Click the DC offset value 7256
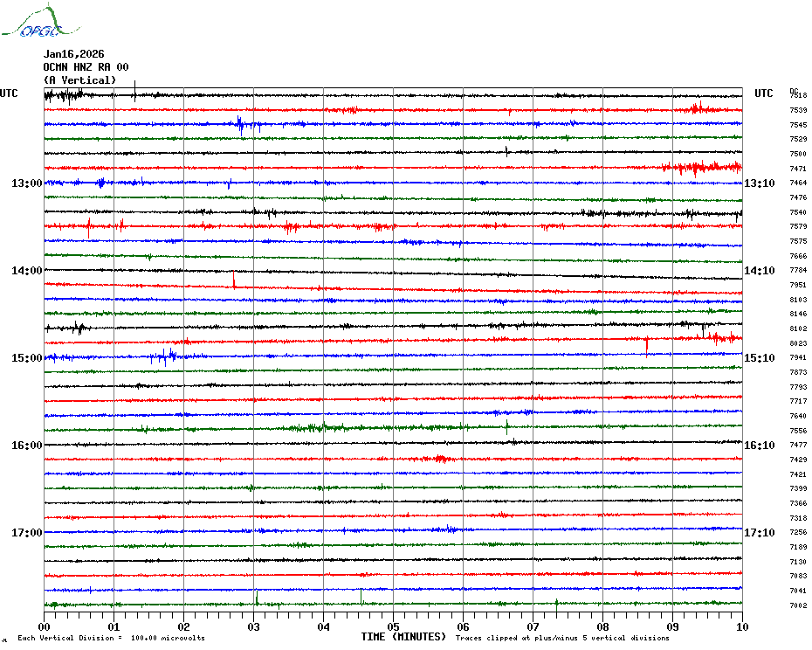Viewport: 812px width, 650px height. pos(798,532)
